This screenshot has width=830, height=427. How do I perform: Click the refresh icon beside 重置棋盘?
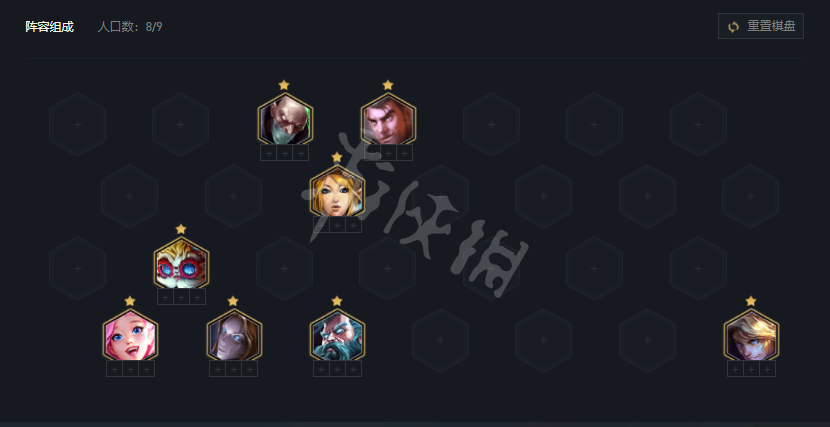point(733,26)
